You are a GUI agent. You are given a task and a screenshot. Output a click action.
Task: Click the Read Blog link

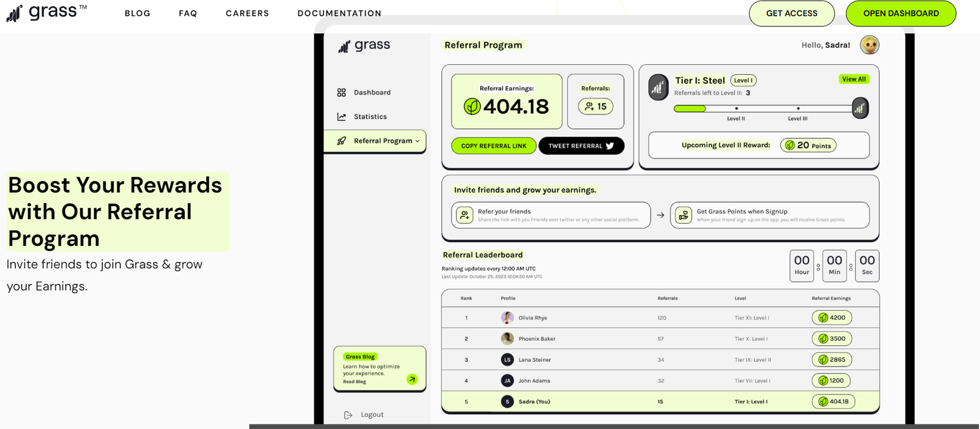(355, 382)
